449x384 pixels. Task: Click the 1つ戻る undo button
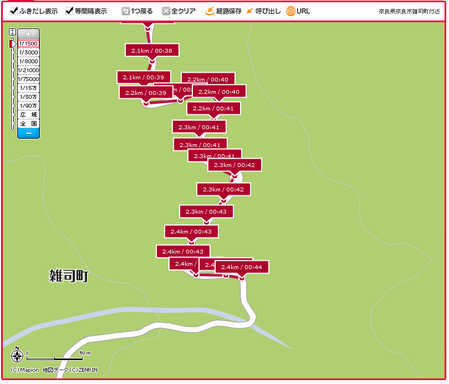point(137,11)
